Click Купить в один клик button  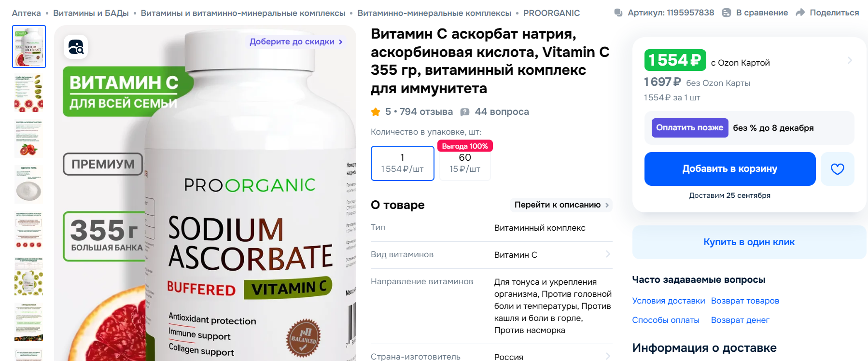tap(749, 242)
